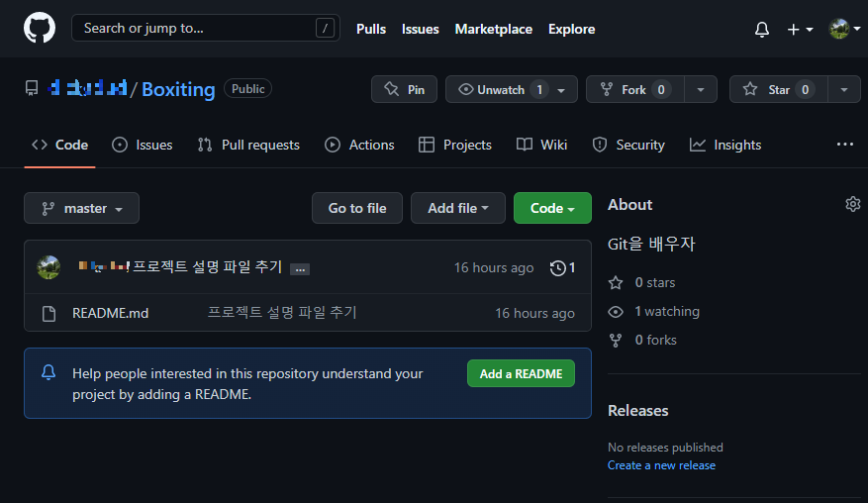Expand commit details ellipsis button
The image size is (868, 503).
pyautogui.click(x=300, y=269)
